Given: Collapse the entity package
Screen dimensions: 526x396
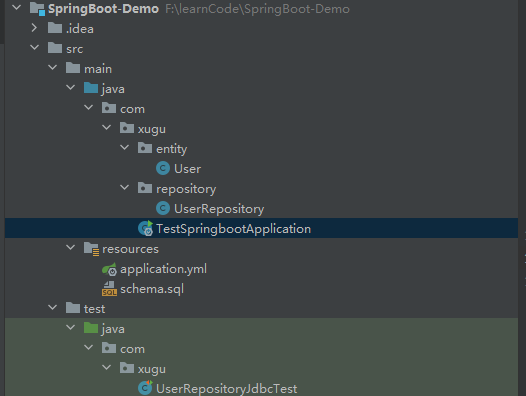Looking at the screenshot, I should 124,147.
